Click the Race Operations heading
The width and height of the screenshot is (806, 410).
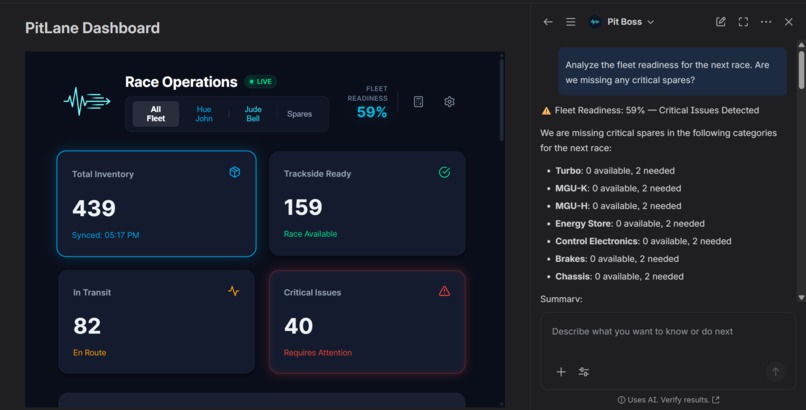pyautogui.click(x=181, y=82)
